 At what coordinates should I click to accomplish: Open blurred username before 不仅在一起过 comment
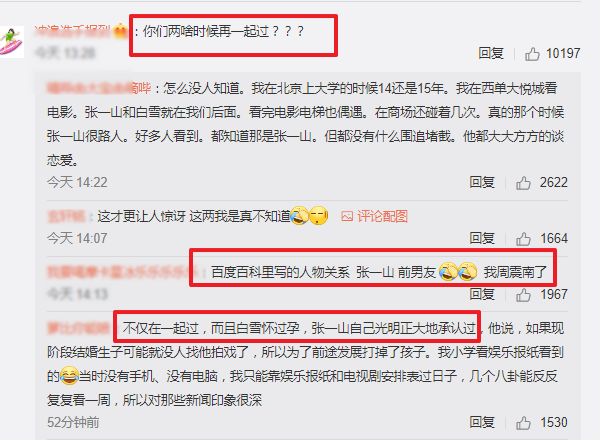tap(79, 328)
